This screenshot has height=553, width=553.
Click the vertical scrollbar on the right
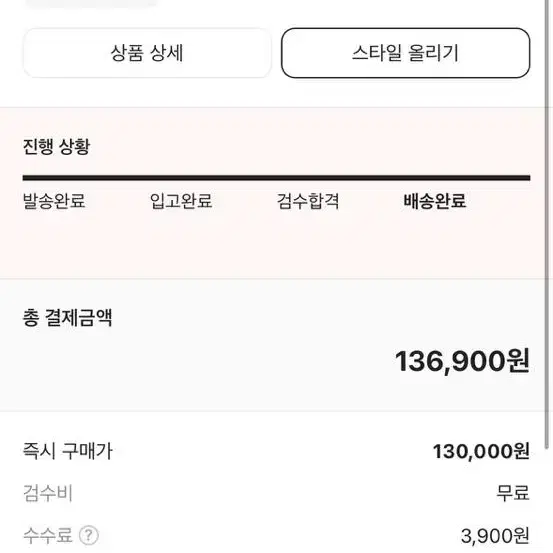pos(548,226)
